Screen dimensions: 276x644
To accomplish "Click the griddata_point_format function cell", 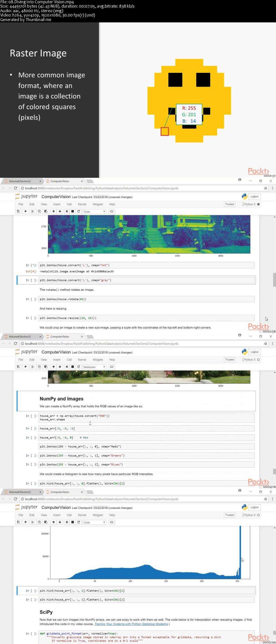I will point(147,637).
